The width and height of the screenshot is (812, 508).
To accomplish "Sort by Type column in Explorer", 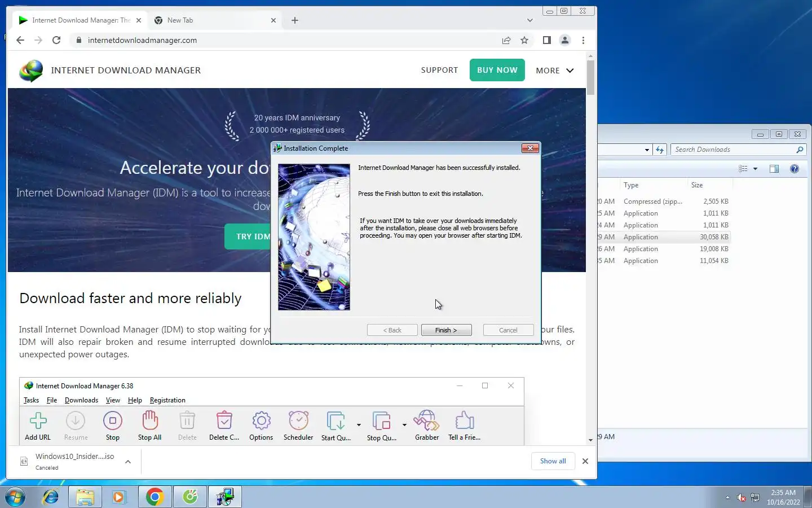I will pyautogui.click(x=653, y=185).
